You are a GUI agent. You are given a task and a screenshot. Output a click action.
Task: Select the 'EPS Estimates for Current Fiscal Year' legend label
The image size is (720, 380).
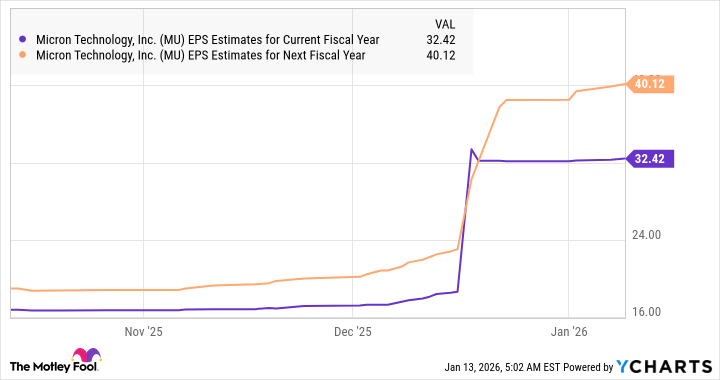click(x=208, y=40)
